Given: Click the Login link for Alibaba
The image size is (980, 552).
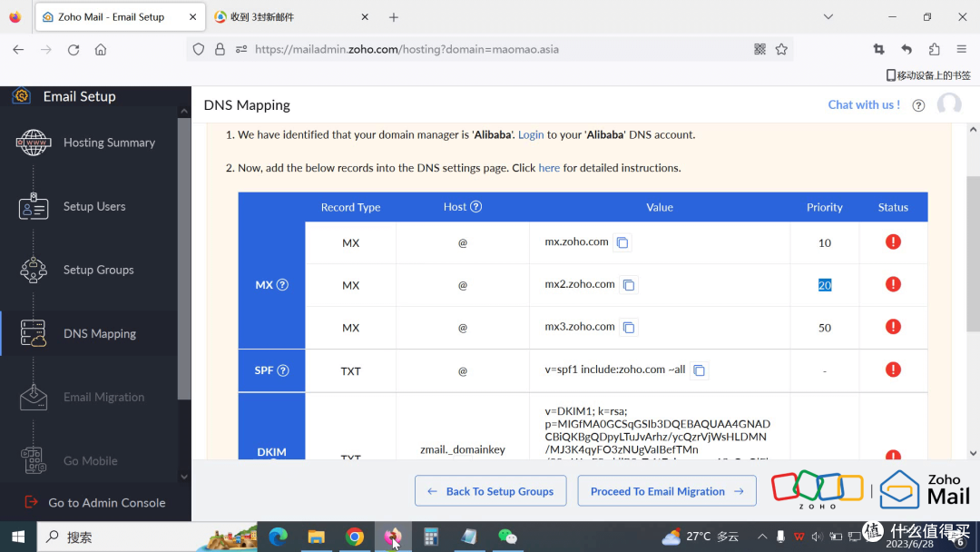Looking at the screenshot, I should [x=531, y=135].
